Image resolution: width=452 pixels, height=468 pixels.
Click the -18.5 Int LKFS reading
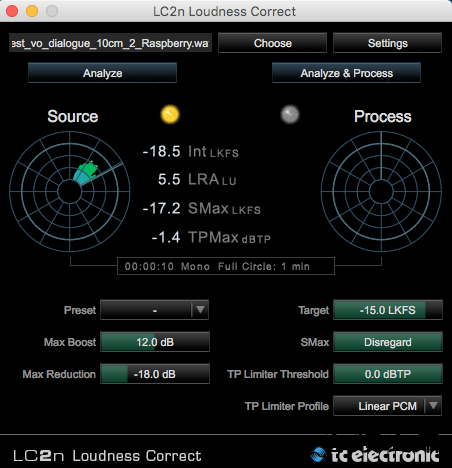pyautogui.click(x=190, y=152)
